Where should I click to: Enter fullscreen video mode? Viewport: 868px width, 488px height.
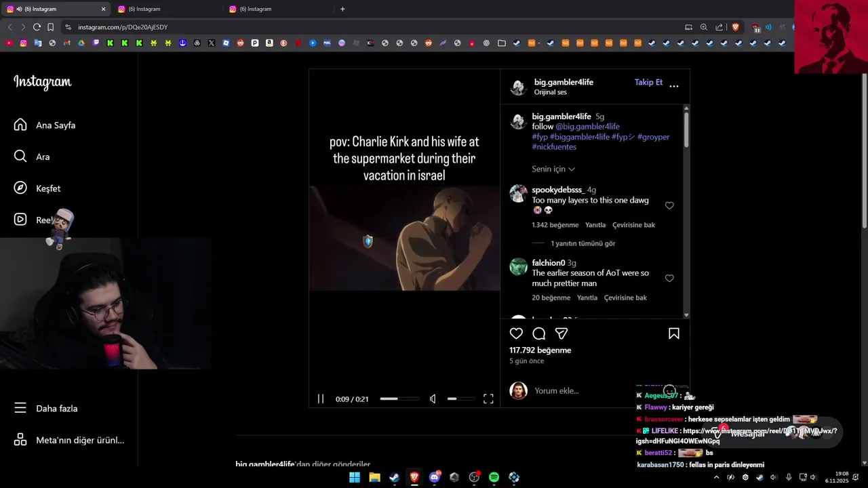(488, 399)
